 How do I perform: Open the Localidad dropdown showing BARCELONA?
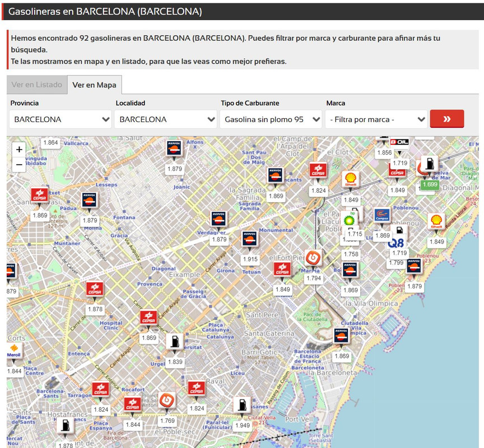point(165,119)
